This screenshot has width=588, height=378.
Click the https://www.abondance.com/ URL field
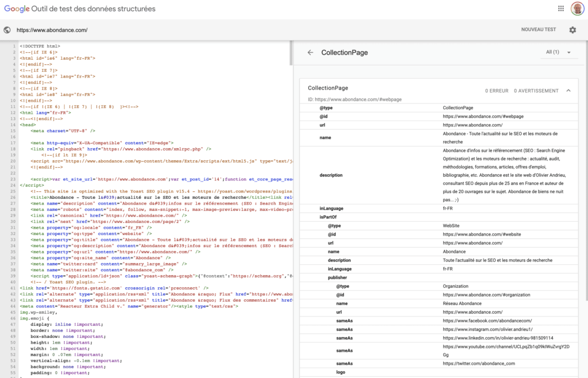click(x=52, y=30)
